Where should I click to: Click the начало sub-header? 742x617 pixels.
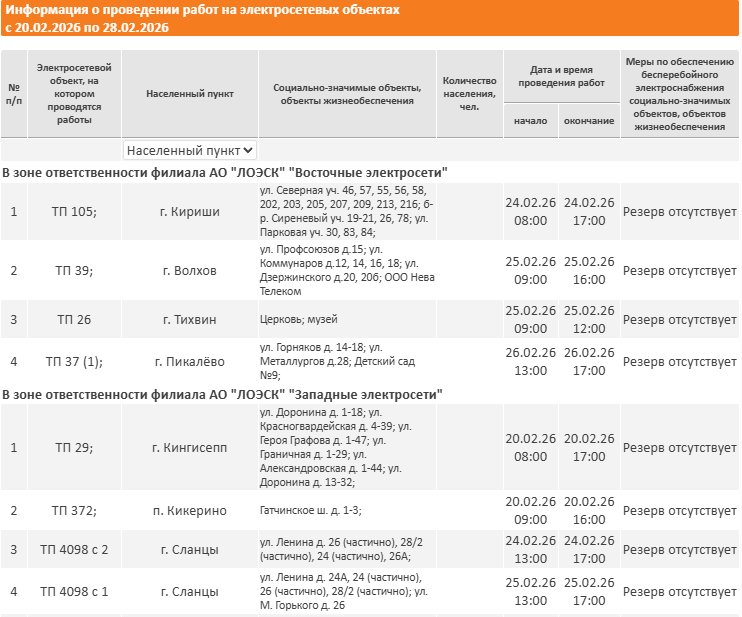click(x=530, y=121)
